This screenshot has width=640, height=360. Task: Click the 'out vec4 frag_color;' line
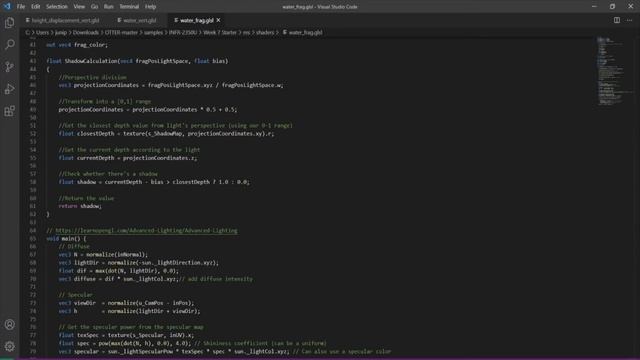coord(77,44)
